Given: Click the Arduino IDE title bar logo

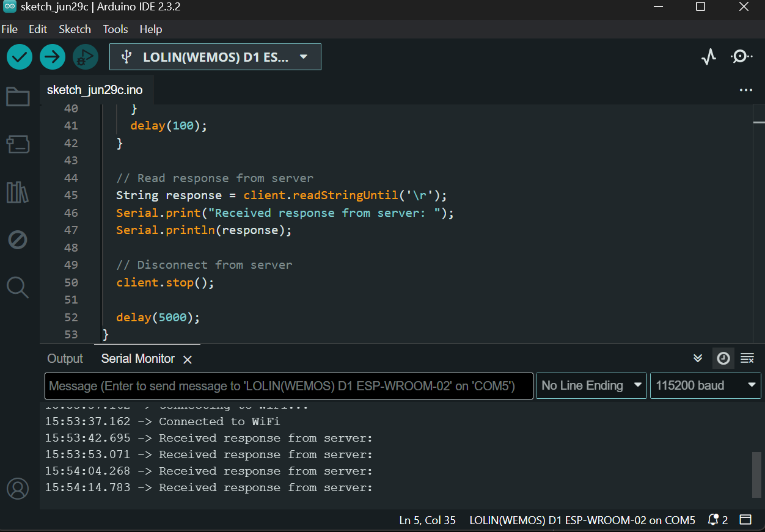Looking at the screenshot, I should point(9,7).
